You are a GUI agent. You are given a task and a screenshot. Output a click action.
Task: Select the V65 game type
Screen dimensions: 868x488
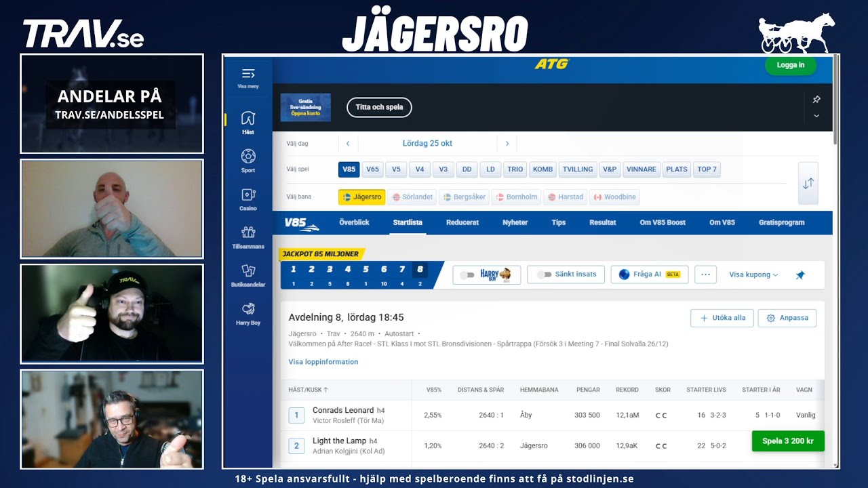372,169
